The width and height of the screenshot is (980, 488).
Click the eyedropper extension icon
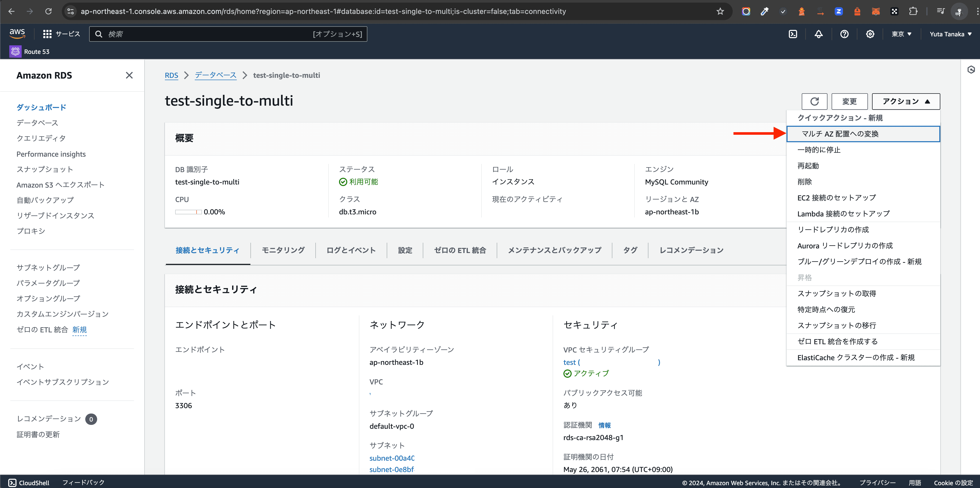click(x=764, y=11)
